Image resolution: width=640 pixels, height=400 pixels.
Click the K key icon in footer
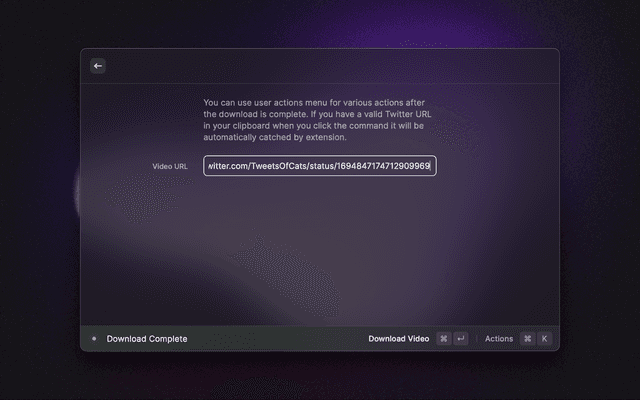coord(545,339)
